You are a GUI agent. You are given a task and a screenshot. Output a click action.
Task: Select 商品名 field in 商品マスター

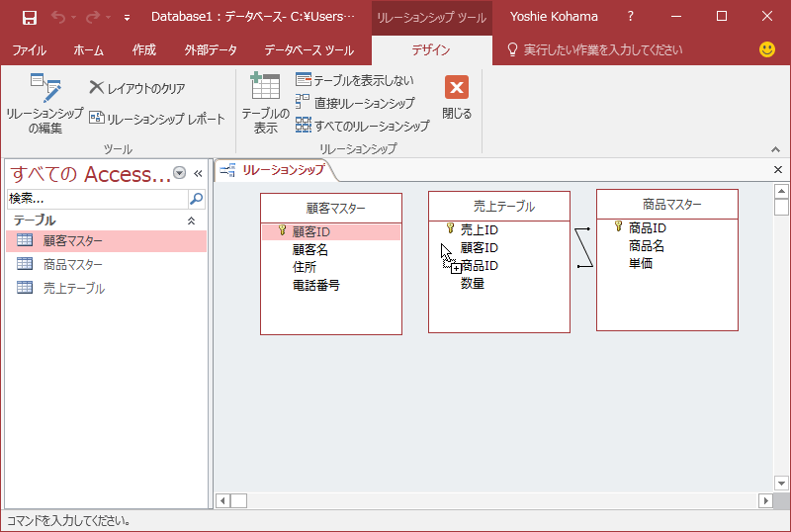click(x=647, y=246)
